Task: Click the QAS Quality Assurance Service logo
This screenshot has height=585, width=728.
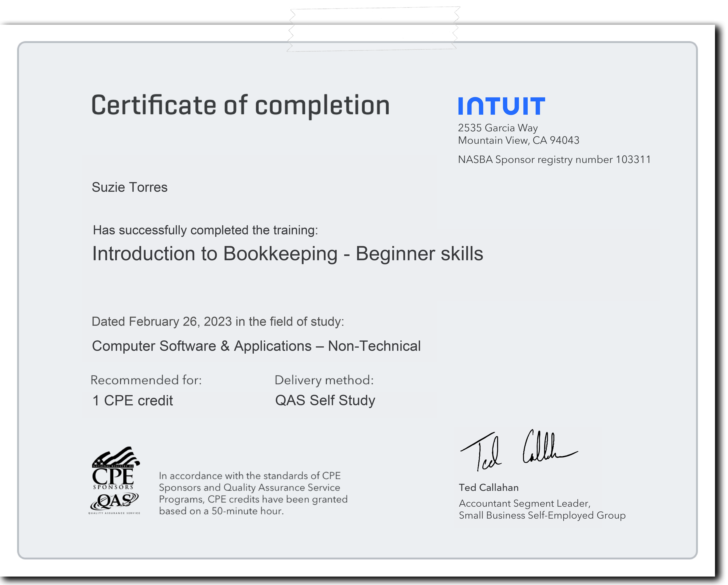Action: pos(114,503)
